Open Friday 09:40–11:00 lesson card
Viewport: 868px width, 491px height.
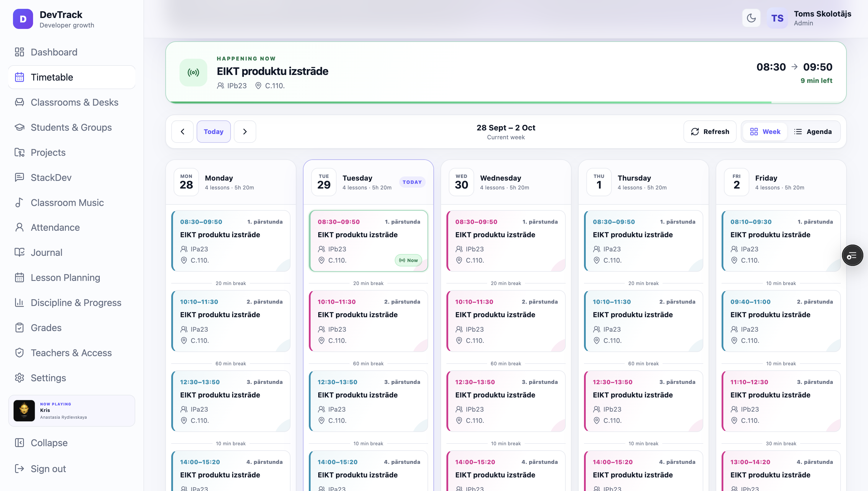[x=781, y=321]
